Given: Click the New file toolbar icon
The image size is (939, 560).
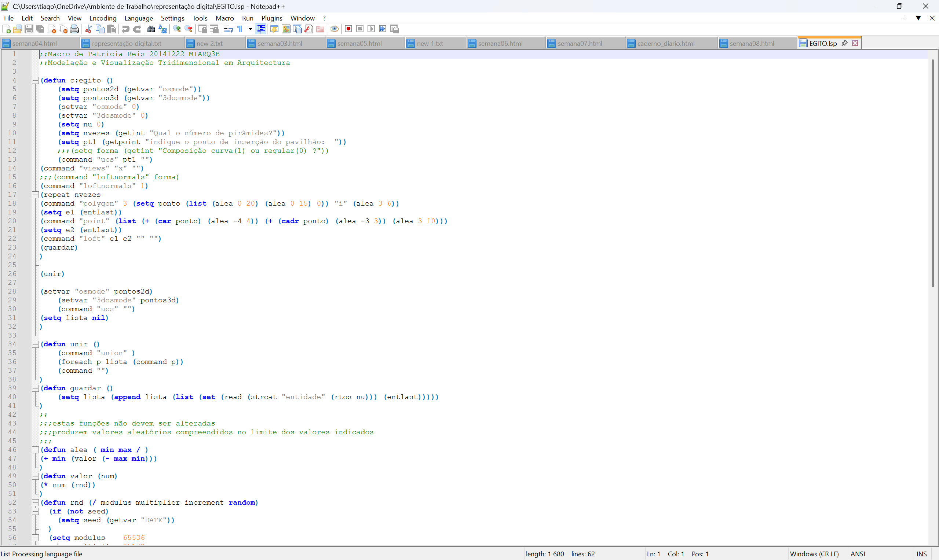Looking at the screenshot, I should [x=6, y=29].
